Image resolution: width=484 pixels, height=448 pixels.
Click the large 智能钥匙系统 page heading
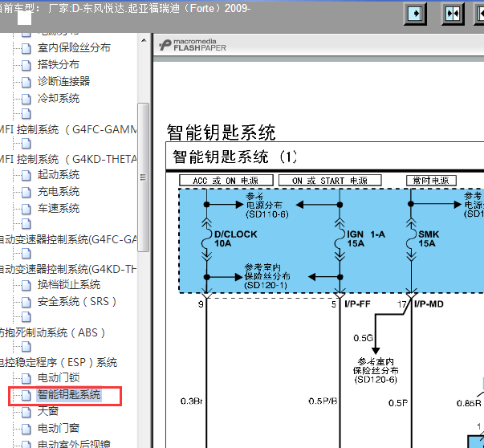click(222, 132)
